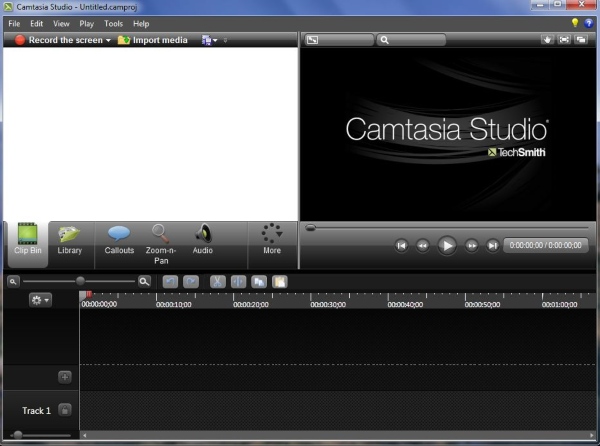The image size is (600, 446).
Task: Click the preview playback seek slider handle
Action: tap(310, 228)
